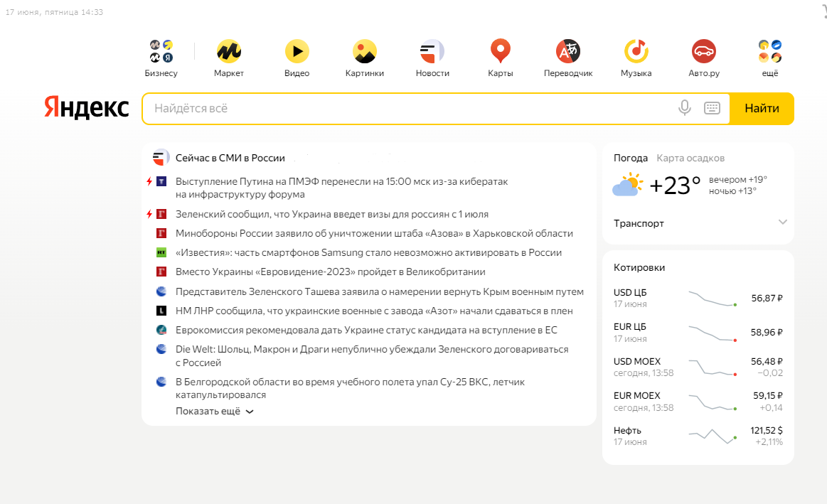The width and height of the screenshot is (827, 504).
Task: Open the Карты map pin icon
Action: pos(501,51)
